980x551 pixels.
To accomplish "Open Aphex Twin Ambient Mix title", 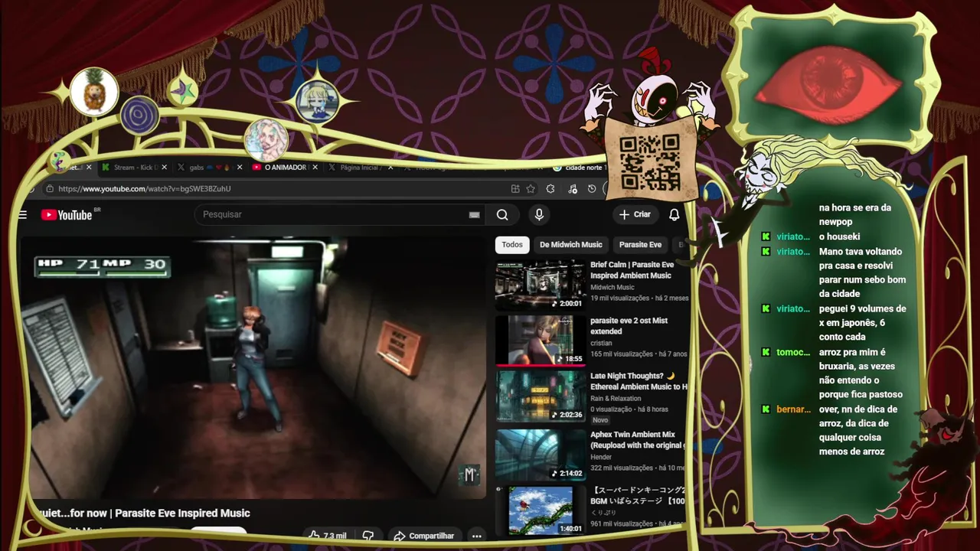I will [637, 440].
